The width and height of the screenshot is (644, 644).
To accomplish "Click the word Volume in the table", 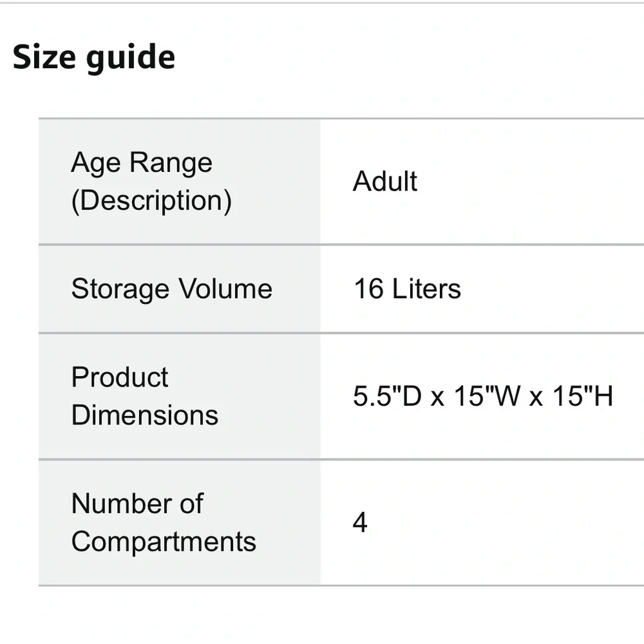I will pos(225,289).
